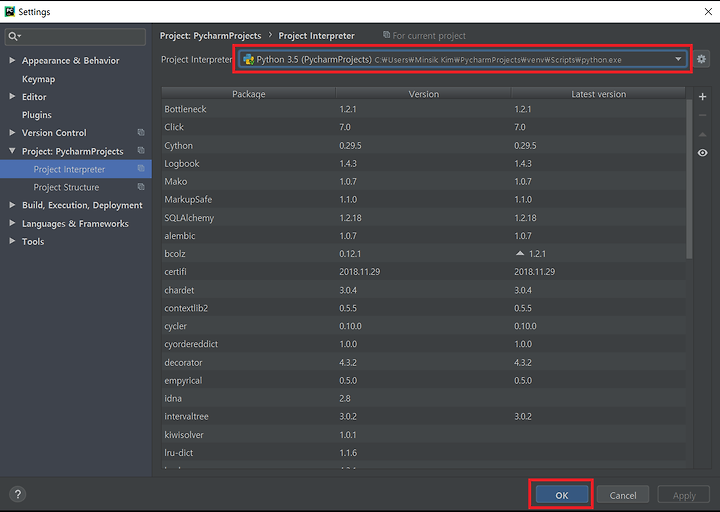Toggle show early releases eye icon

click(702, 153)
